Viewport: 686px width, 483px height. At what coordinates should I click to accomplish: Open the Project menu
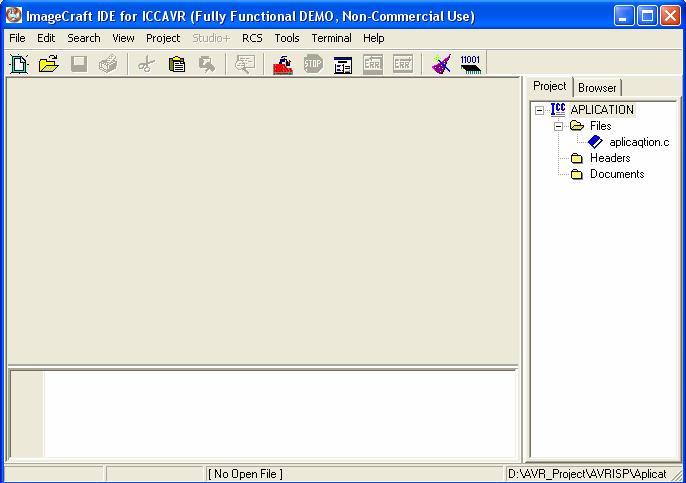(163, 38)
